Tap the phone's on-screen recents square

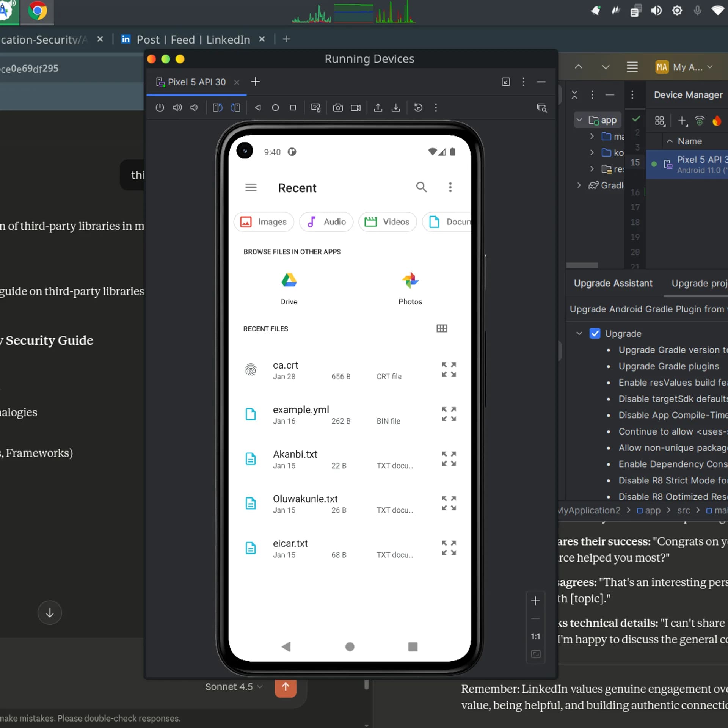[x=413, y=646]
